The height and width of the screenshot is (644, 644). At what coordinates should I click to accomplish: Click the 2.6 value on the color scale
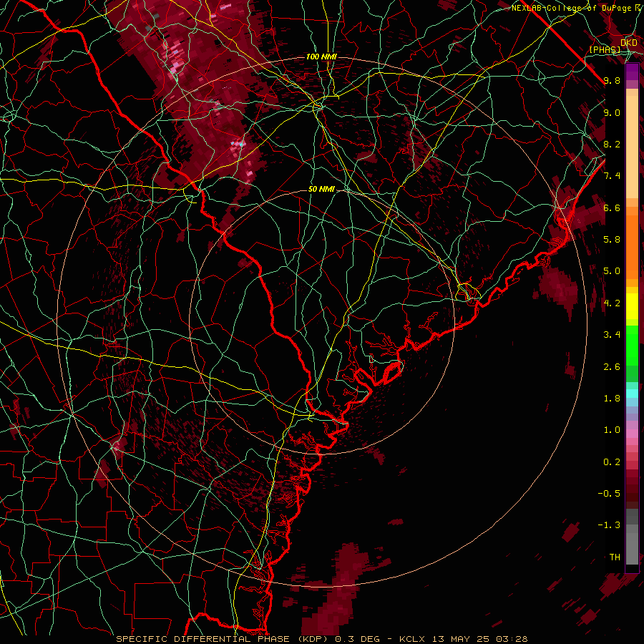(x=612, y=367)
